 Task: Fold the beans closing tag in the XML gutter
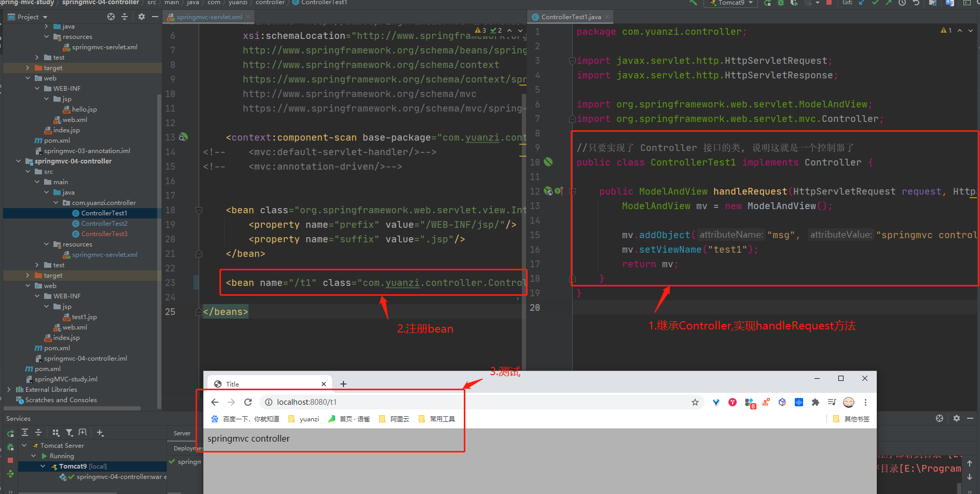[x=199, y=312]
